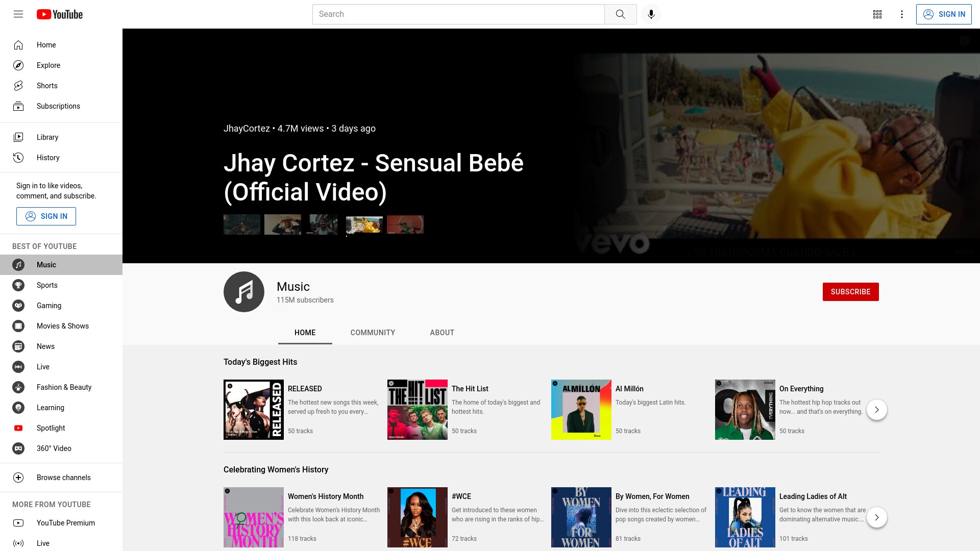The image size is (980, 551).
Task: Open Leading Ladies of Alt cover
Action: pos(745,517)
